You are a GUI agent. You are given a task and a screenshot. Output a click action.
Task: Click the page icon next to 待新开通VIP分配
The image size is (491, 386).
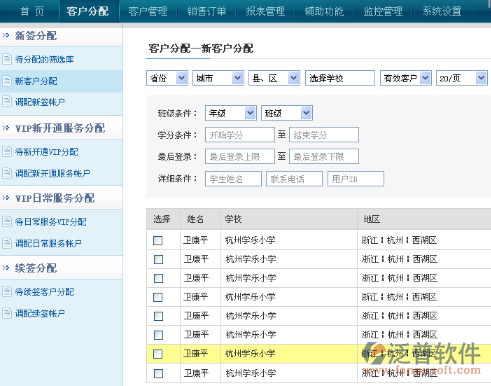[7, 152]
